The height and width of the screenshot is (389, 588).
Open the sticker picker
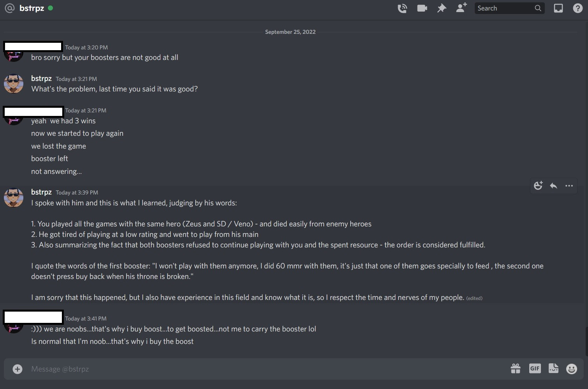(x=553, y=368)
